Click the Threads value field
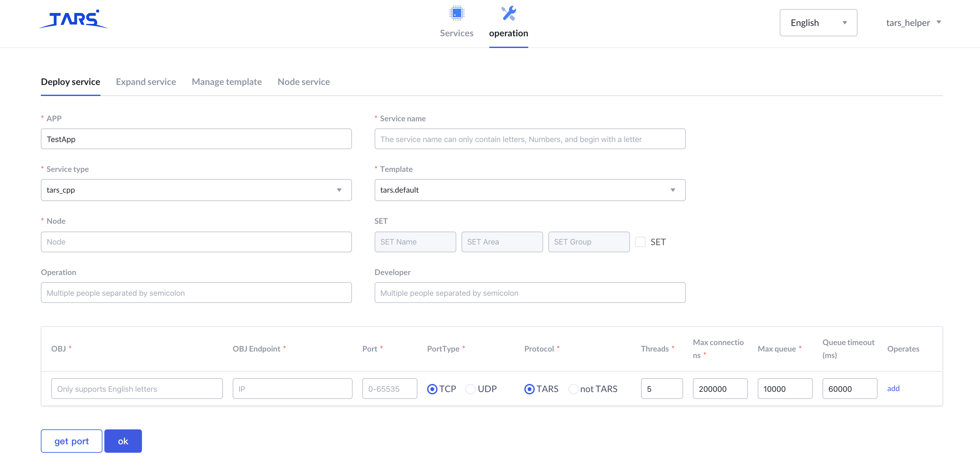The image size is (980, 467). coord(661,389)
